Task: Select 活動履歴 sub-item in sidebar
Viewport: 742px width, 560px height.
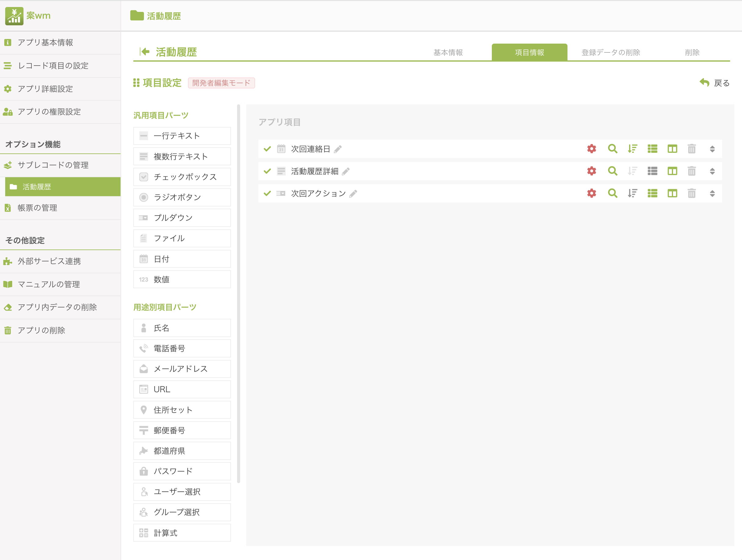Action: 63,187
